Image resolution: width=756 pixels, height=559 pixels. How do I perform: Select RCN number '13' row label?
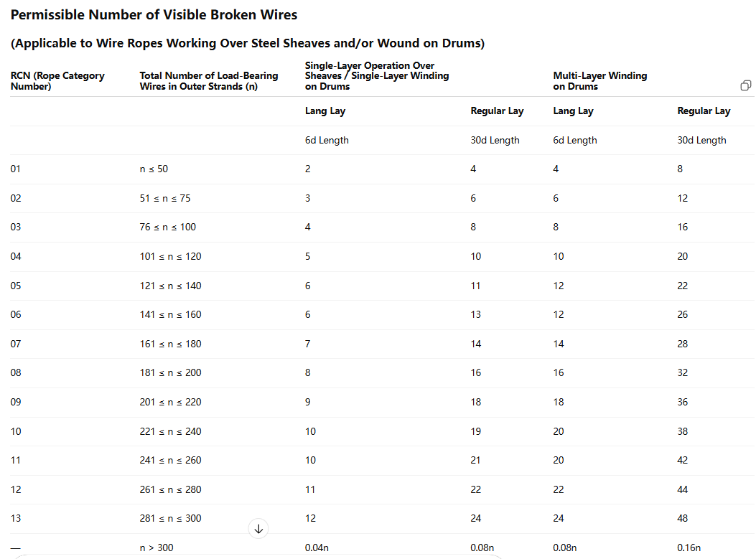(16, 518)
